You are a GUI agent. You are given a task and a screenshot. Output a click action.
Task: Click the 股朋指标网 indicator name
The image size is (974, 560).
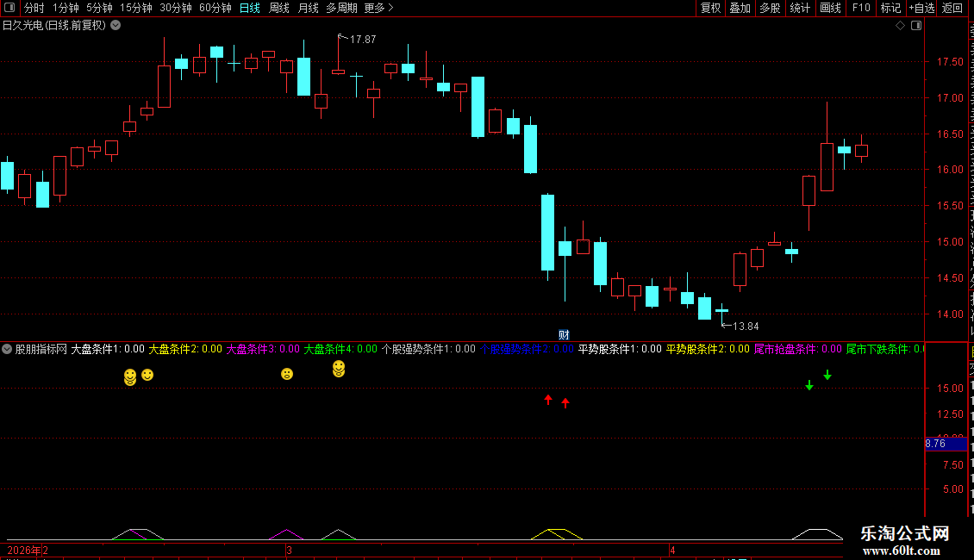coord(41,349)
